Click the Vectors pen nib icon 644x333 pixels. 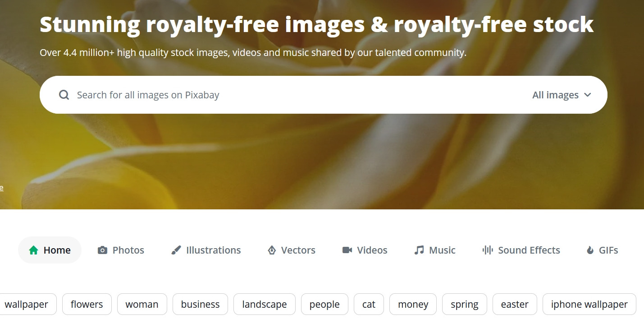point(272,250)
